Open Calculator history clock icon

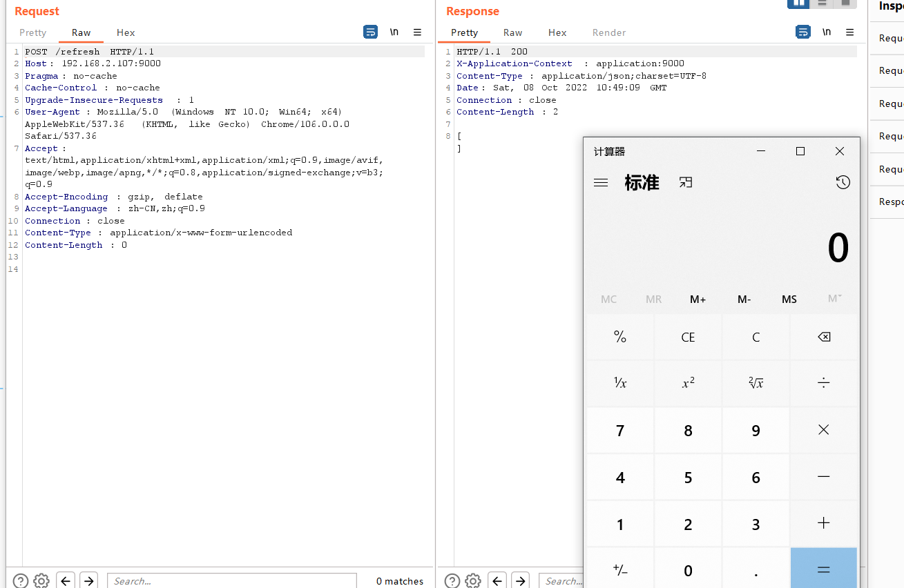point(843,182)
